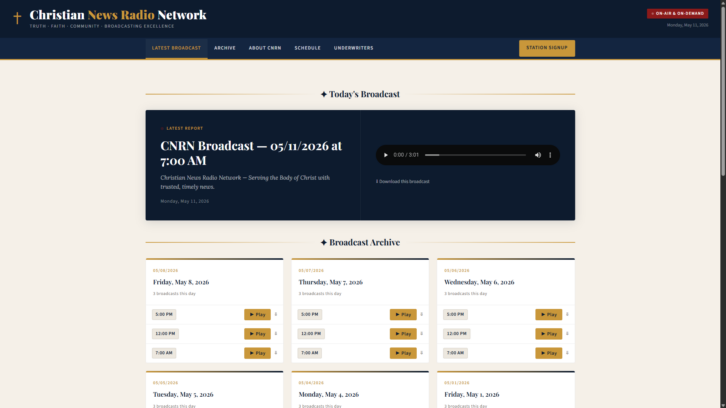Download Friday May 8 12:00 PM broadcast
Screen dimensions: 726x408
tap(276, 334)
